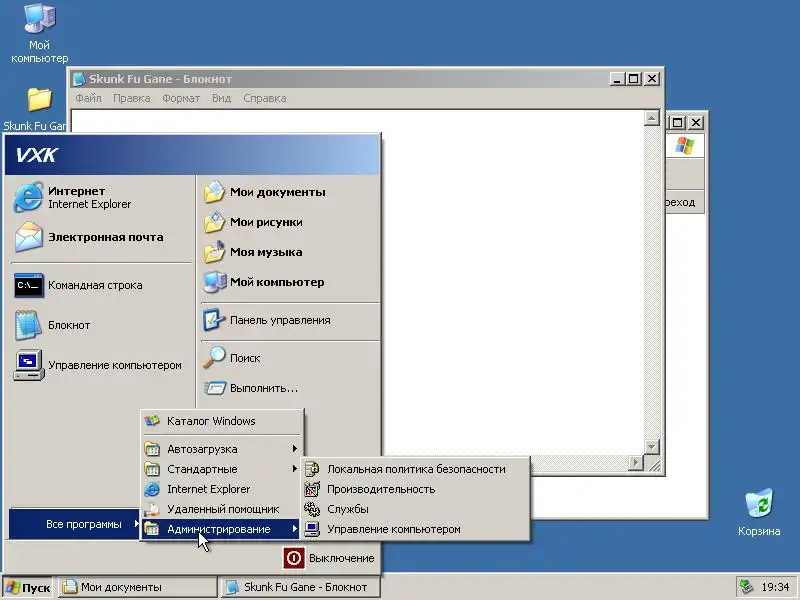The width and height of the screenshot is (800, 600).
Task: Minimize the Skunk Fu Gane Блокнот window
Action: [x=617, y=79]
